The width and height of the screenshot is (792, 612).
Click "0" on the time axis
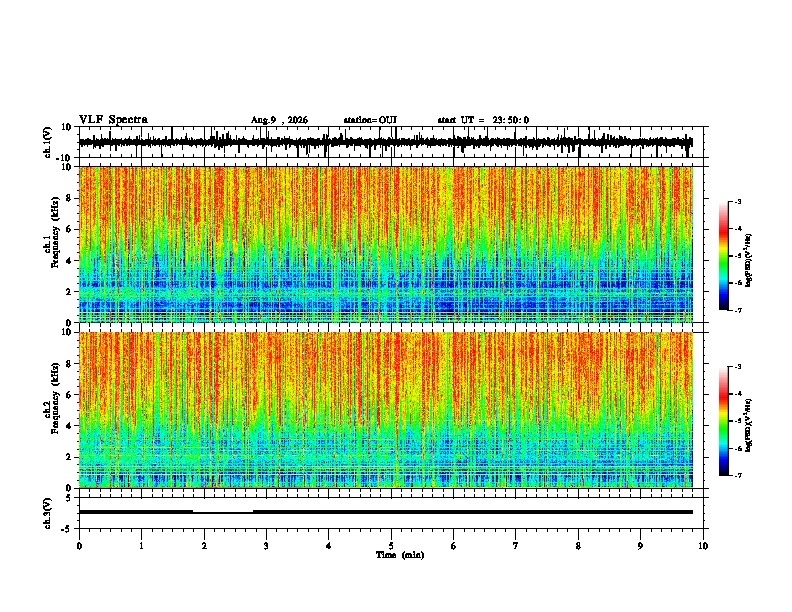click(79, 546)
